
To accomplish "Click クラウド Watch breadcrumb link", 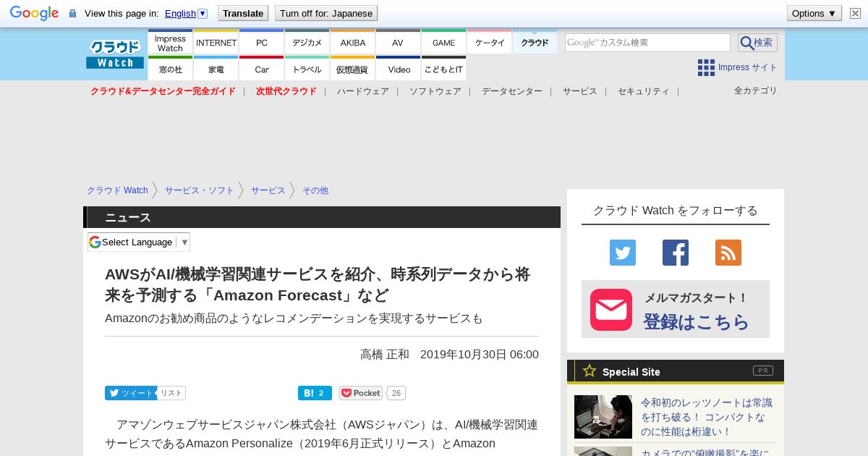I will click(x=117, y=190).
